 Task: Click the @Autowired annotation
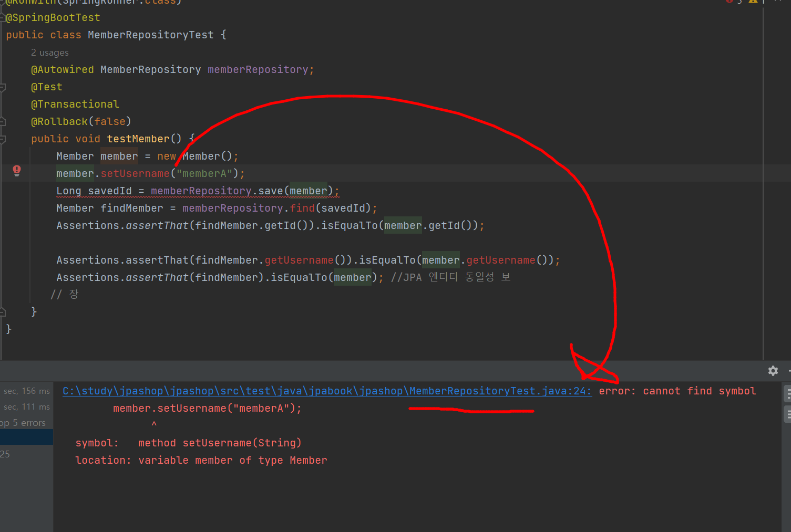coord(63,70)
